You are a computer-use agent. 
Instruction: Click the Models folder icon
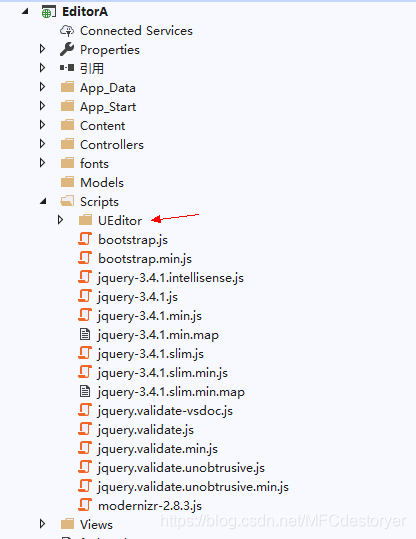click(67, 182)
